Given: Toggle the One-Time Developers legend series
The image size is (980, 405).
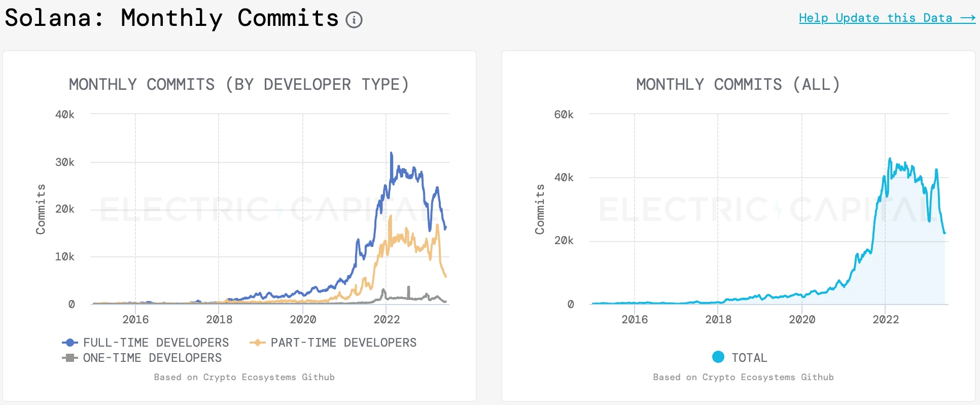Looking at the screenshot, I should point(152,358).
